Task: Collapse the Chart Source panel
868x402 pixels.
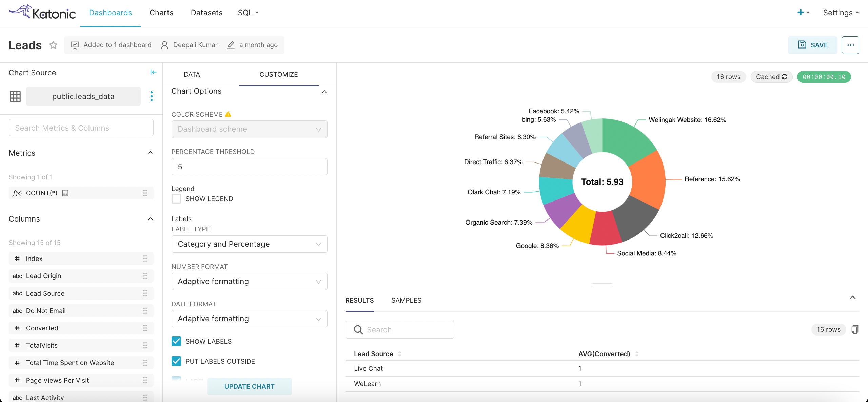Action: [153, 72]
